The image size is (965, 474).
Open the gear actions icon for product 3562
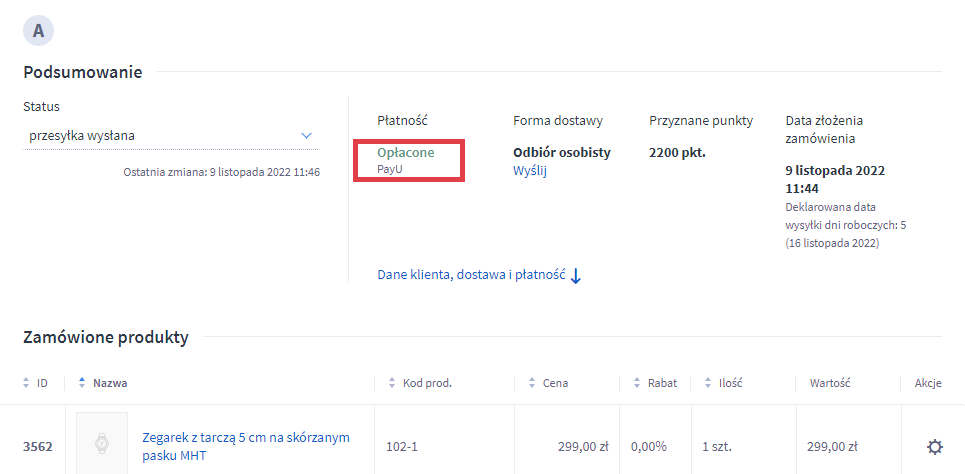(x=934, y=446)
